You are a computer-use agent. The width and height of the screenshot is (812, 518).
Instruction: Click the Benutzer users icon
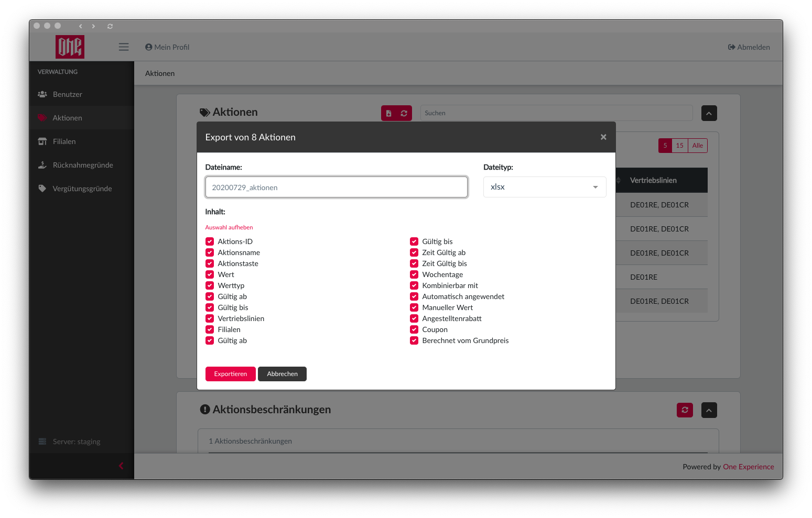point(42,94)
